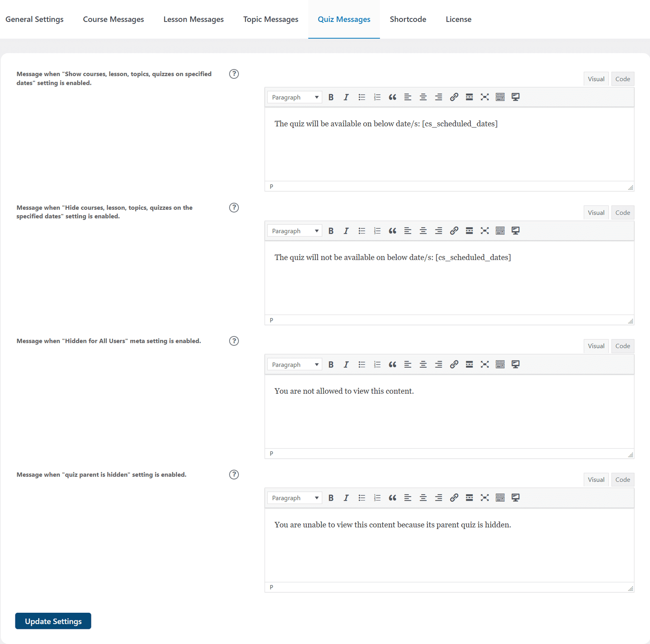Click the resize handle of fourth editor
This screenshot has height=644, width=650.
pos(630,589)
